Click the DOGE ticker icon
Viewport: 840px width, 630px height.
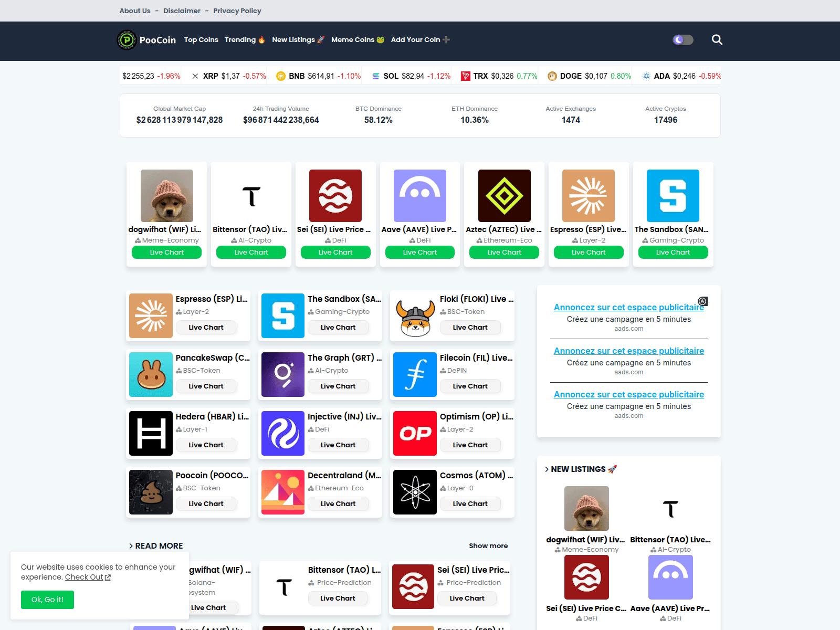coord(552,76)
